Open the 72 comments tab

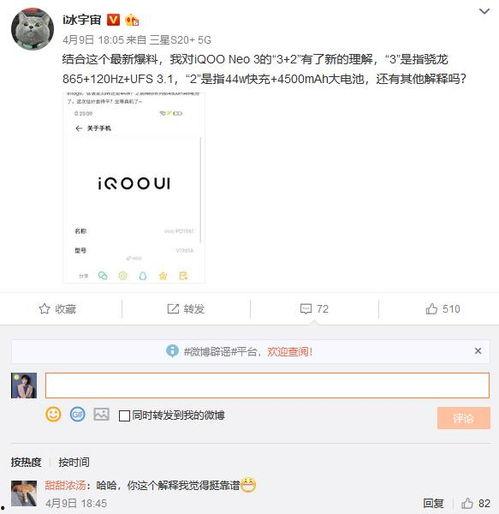point(314,309)
